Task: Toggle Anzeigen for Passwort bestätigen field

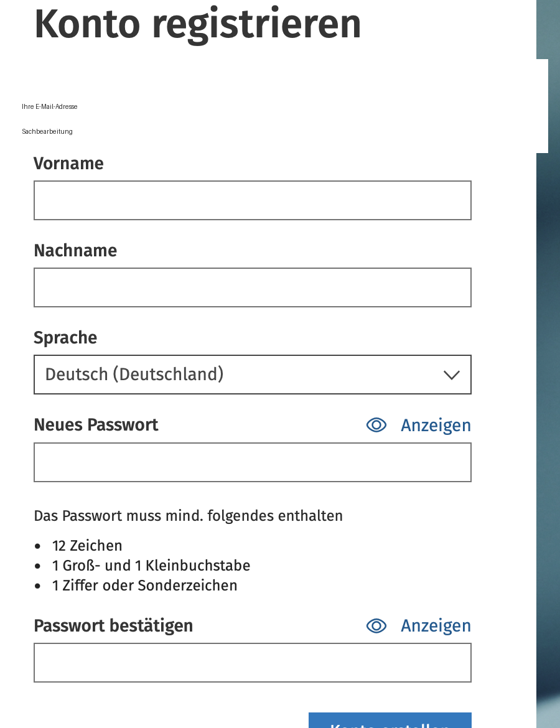Action: tap(436, 626)
